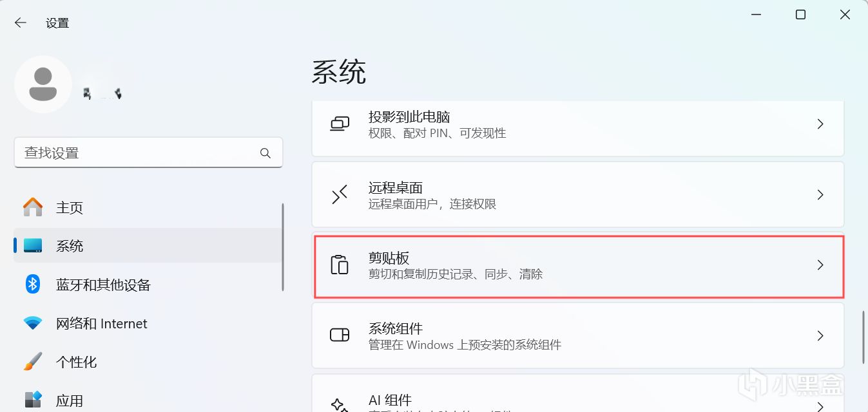Image resolution: width=868 pixels, height=412 pixels.
Task: Click the chevron on the 剪贴板 row
Action: coord(820,265)
